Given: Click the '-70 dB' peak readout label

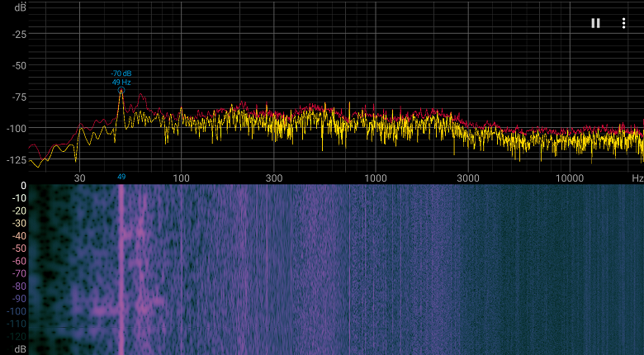Looking at the screenshot, I should 121,73.
